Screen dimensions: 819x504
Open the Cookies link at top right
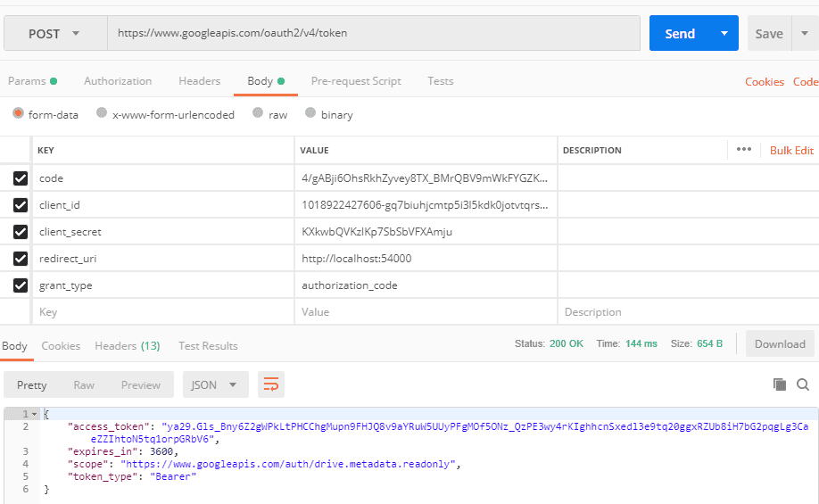pyautogui.click(x=765, y=81)
